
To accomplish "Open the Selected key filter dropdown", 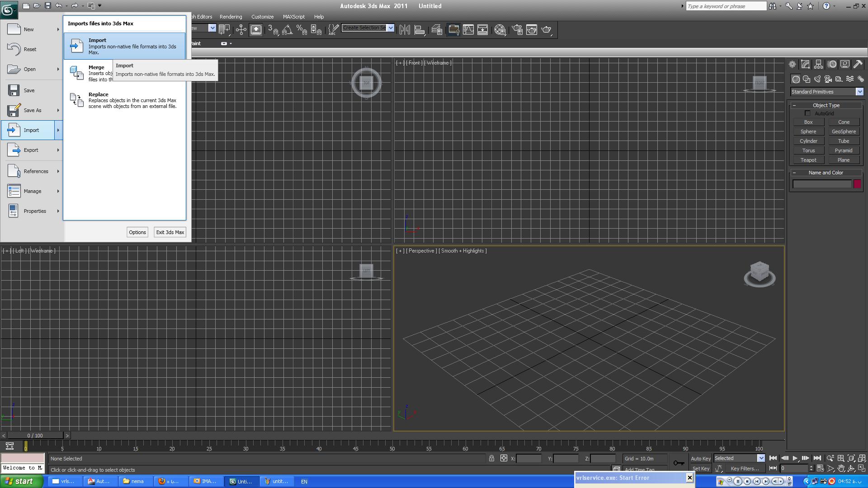I will pos(761,458).
